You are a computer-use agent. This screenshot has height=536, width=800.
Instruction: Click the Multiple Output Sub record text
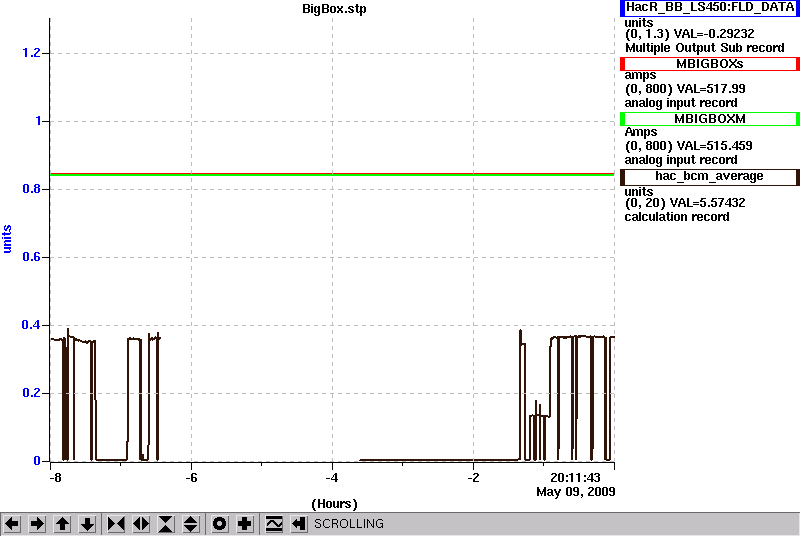705,48
